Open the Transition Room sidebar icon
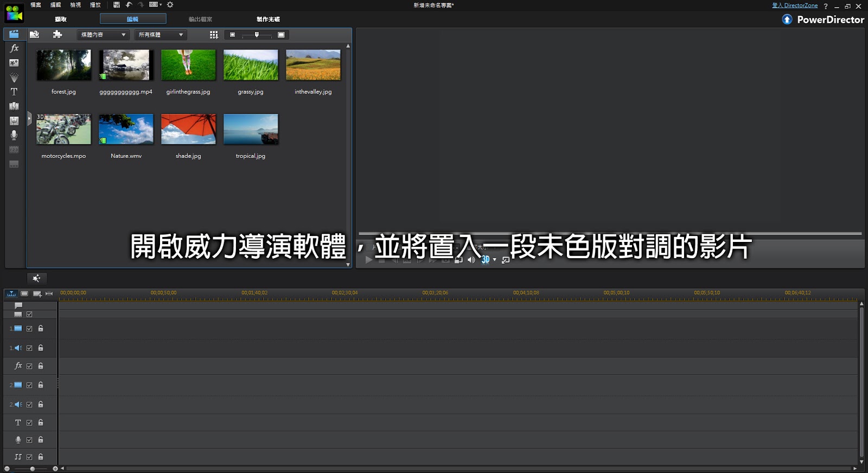This screenshot has height=473, width=868. (x=14, y=106)
